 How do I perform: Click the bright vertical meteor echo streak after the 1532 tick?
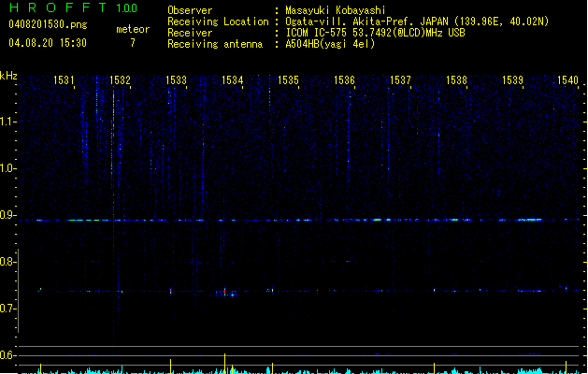click(x=113, y=150)
